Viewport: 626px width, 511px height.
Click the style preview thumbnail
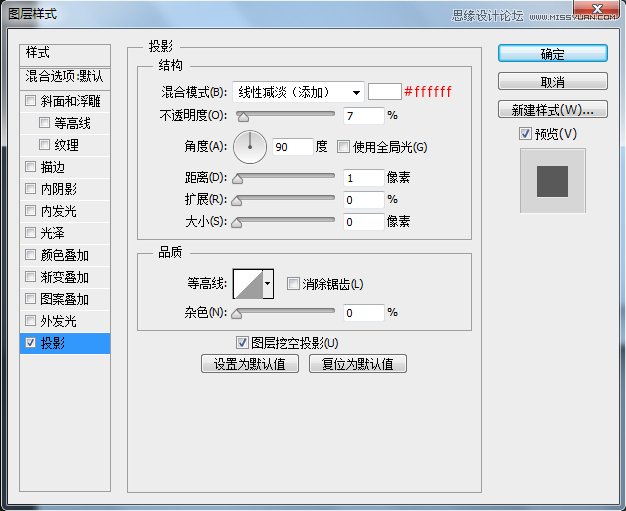(x=553, y=181)
